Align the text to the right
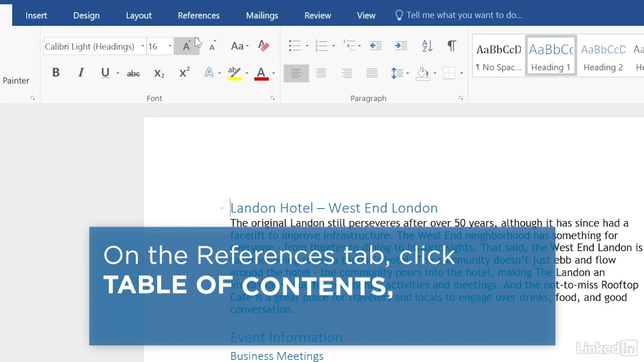 pyautogui.click(x=347, y=73)
